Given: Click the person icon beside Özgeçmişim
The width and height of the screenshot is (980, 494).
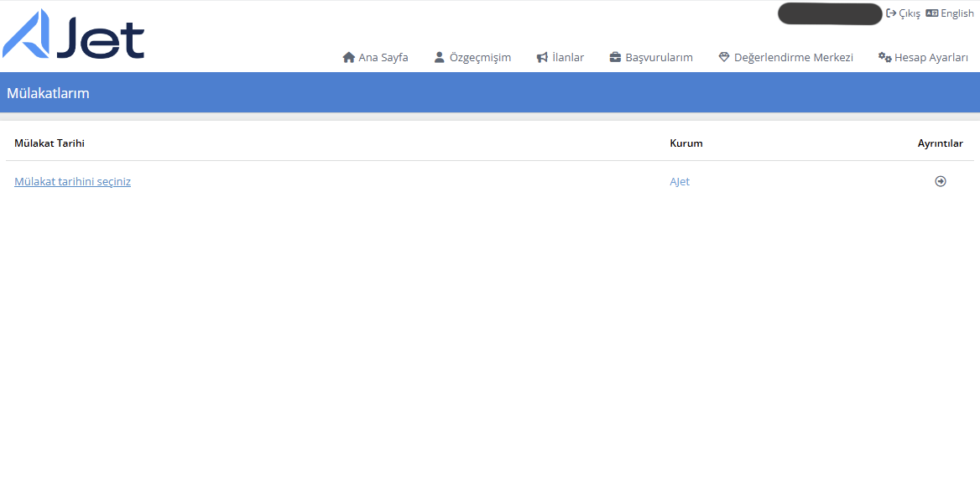Looking at the screenshot, I should (x=439, y=58).
